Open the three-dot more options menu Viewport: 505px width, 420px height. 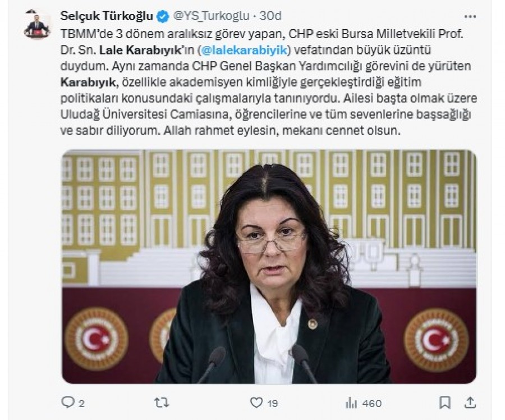coord(470,16)
